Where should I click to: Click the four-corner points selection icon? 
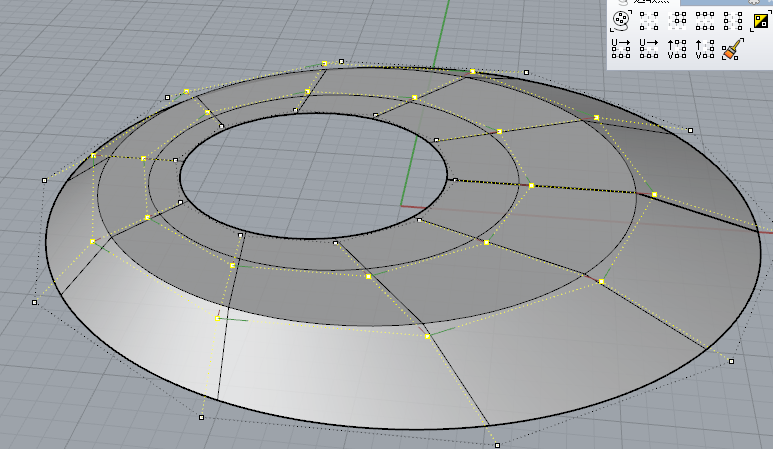point(649,21)
